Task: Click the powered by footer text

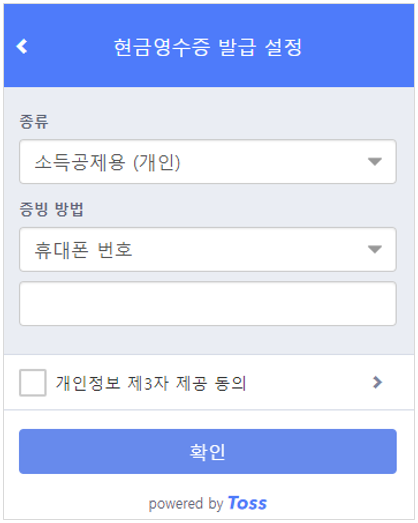Action: pyautogui.click(x=186, y=504)
